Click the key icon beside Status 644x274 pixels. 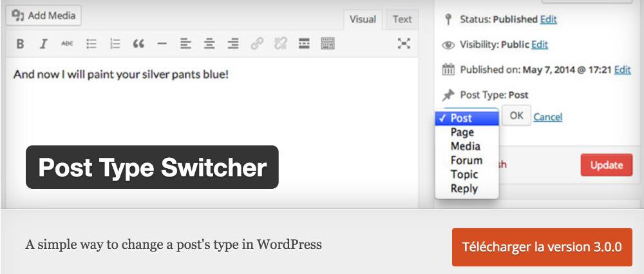[448, 19]
